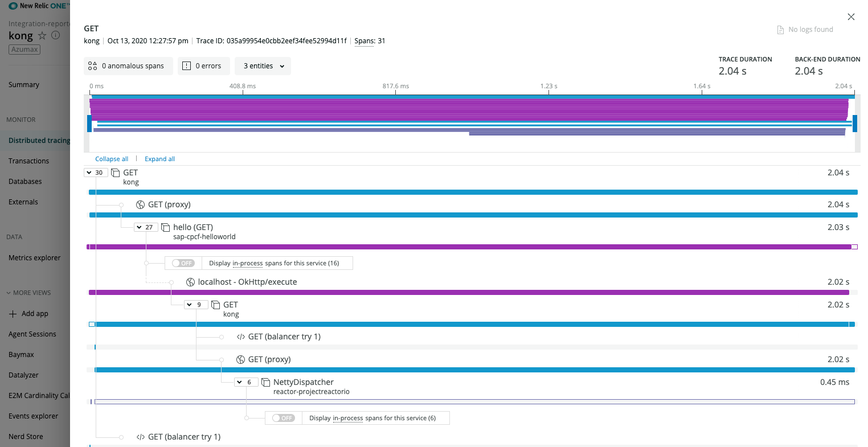Open Databases in the sidebar
868x447 pixels.
click(26, 182)
